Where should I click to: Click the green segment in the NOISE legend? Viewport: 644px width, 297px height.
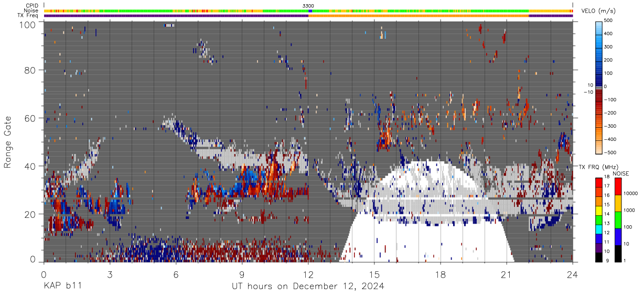point(618,220)
